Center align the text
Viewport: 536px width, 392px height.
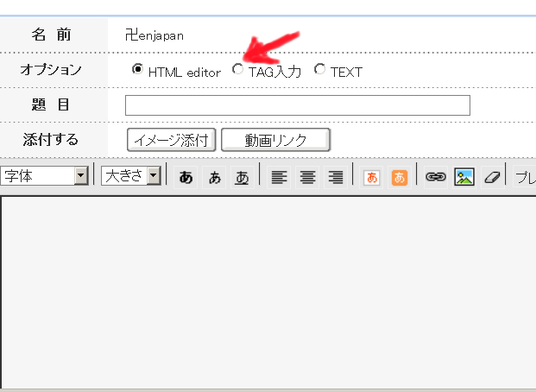307,177
